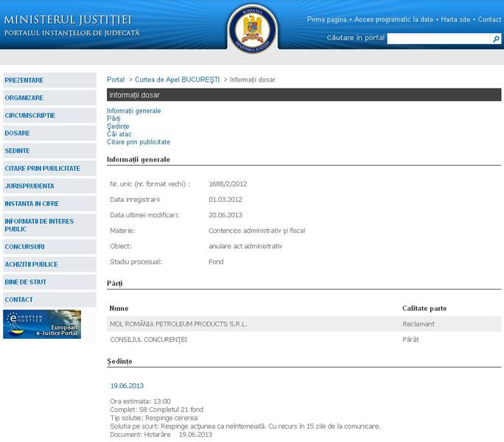Screen dimensions: 504x442
Task: Select ACHIZITII PUBLICE in the sidebar
Action: [x=31, y=264]
